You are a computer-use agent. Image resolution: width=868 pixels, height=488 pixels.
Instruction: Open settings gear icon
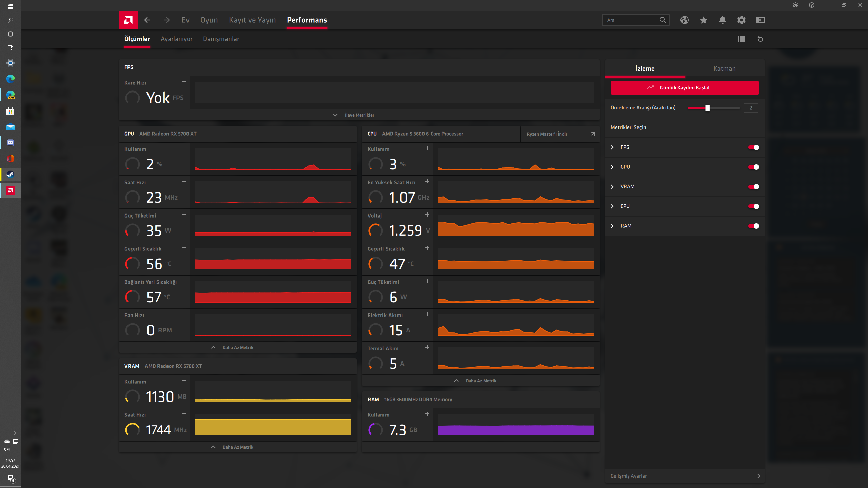[x=742, y=20]
